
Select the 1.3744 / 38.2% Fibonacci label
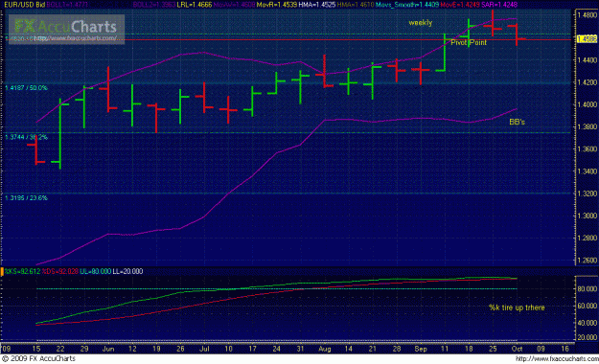click(27, 137)
